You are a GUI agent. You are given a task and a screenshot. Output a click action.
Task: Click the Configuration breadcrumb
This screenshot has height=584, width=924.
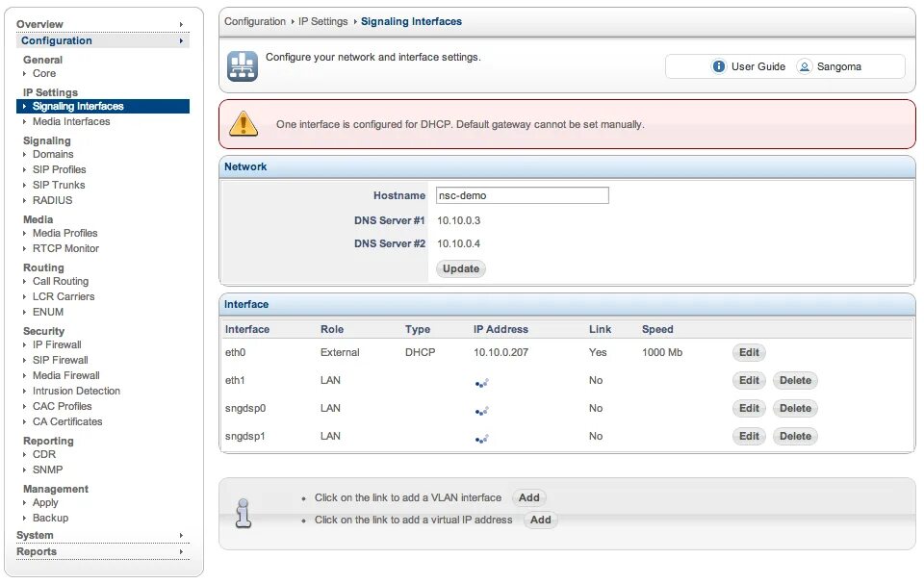tap(254, 22)
